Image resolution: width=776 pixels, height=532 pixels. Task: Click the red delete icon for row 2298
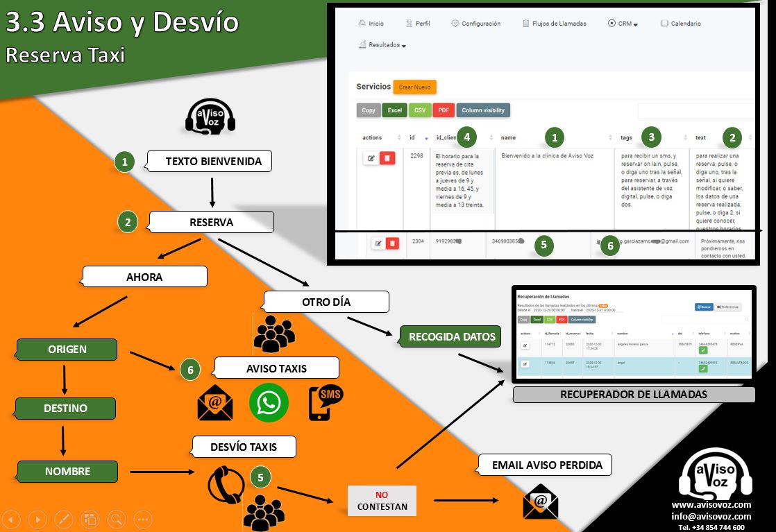click(x=387, y=158)
